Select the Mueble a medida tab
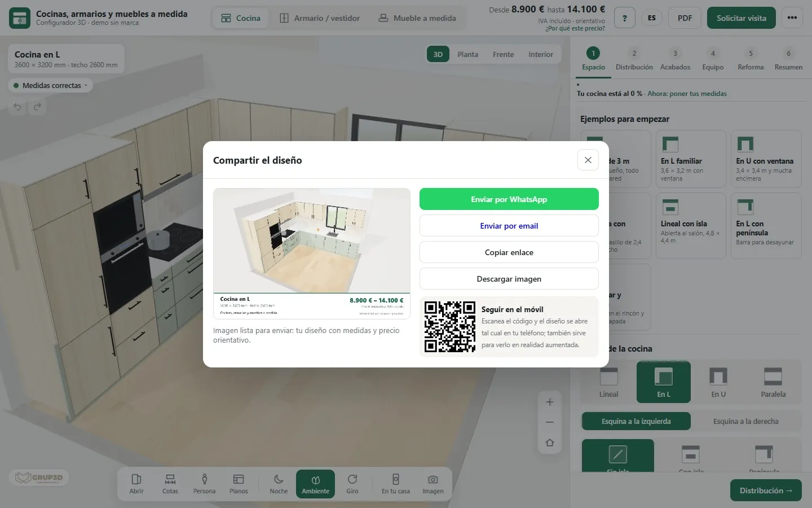Viewport: 812px width, 508px height. [417, 18]
